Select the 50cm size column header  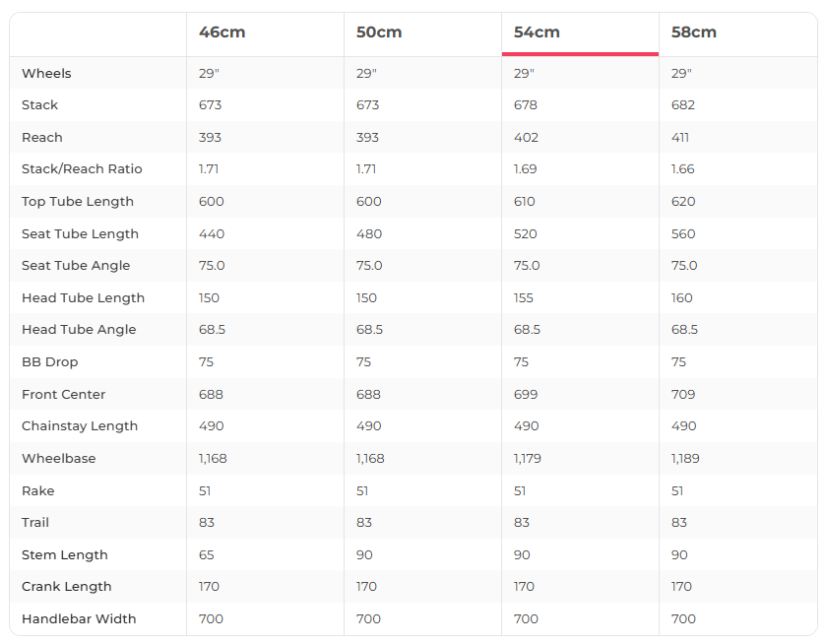(x=379, y=32)
